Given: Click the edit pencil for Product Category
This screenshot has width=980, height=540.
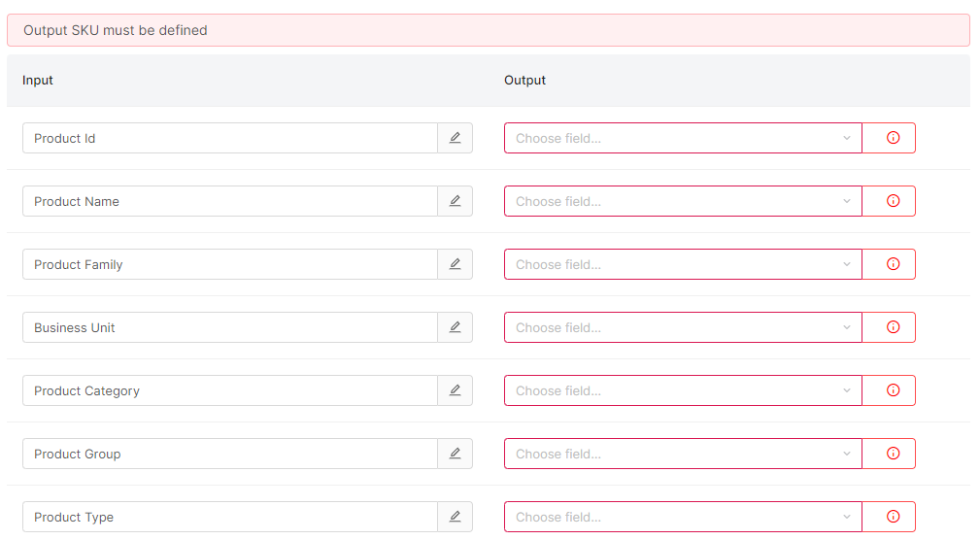Looking at the screenshot, I should (455, 390).
